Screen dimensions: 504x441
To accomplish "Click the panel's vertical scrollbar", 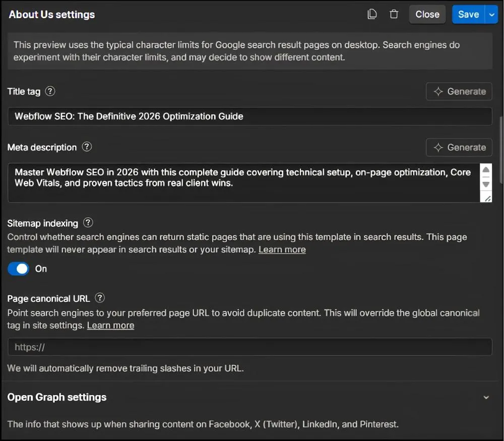I will pos(501,150).
